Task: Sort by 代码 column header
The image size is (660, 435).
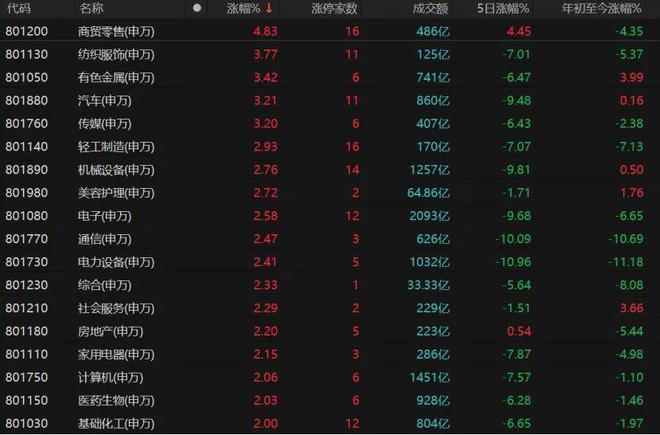Action: (19, 8)
